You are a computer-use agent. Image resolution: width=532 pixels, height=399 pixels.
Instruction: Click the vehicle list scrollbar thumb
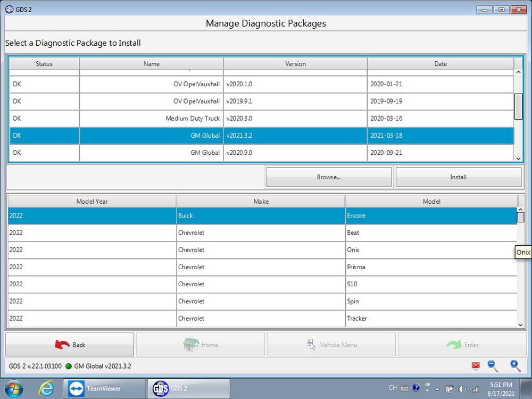click(520, 217)
